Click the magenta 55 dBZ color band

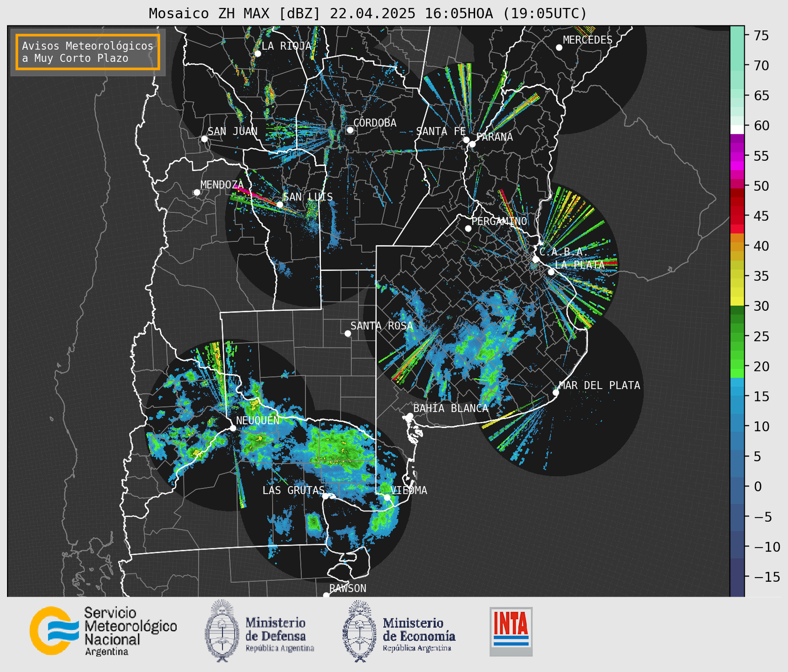click(x=737, y=156)
